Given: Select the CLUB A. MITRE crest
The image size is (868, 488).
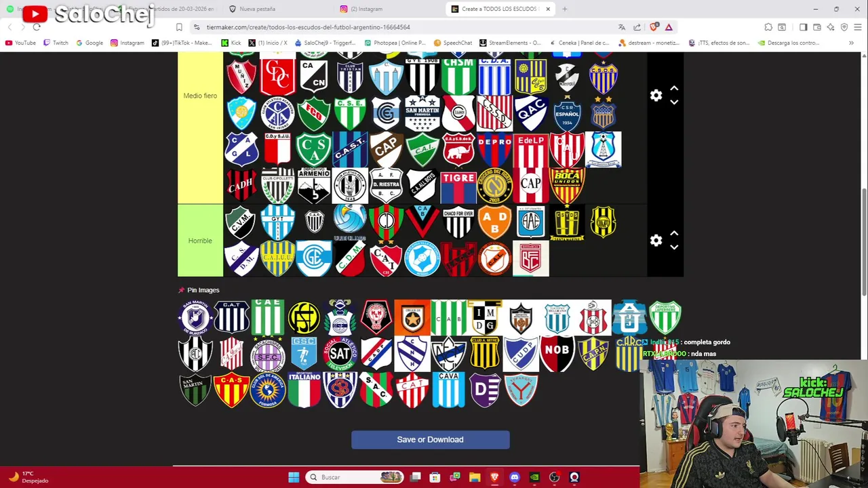Looking at the screenshot, I should tap(485, 354).
